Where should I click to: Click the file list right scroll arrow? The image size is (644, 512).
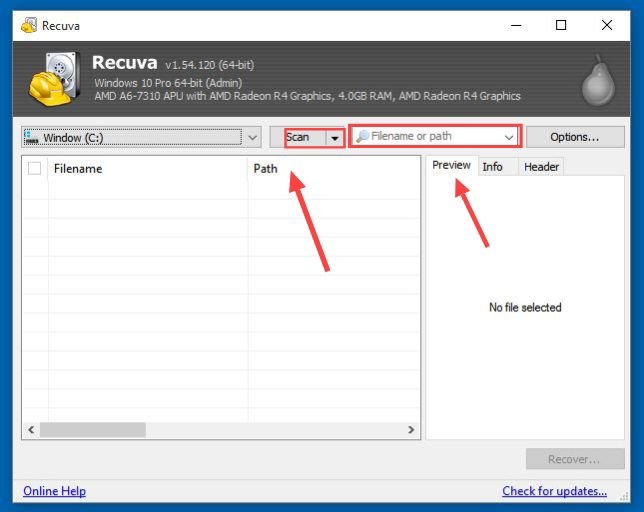411,430
